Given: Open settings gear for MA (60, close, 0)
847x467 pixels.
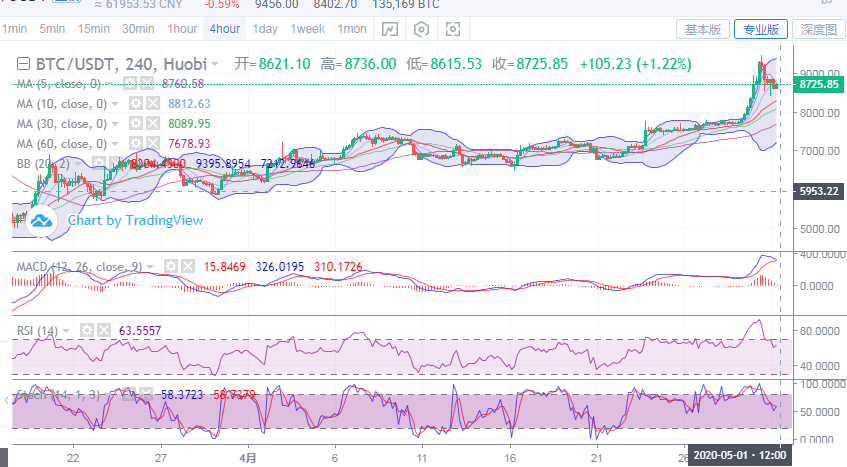Looking at the screenshot, I should tap(136, 144).
